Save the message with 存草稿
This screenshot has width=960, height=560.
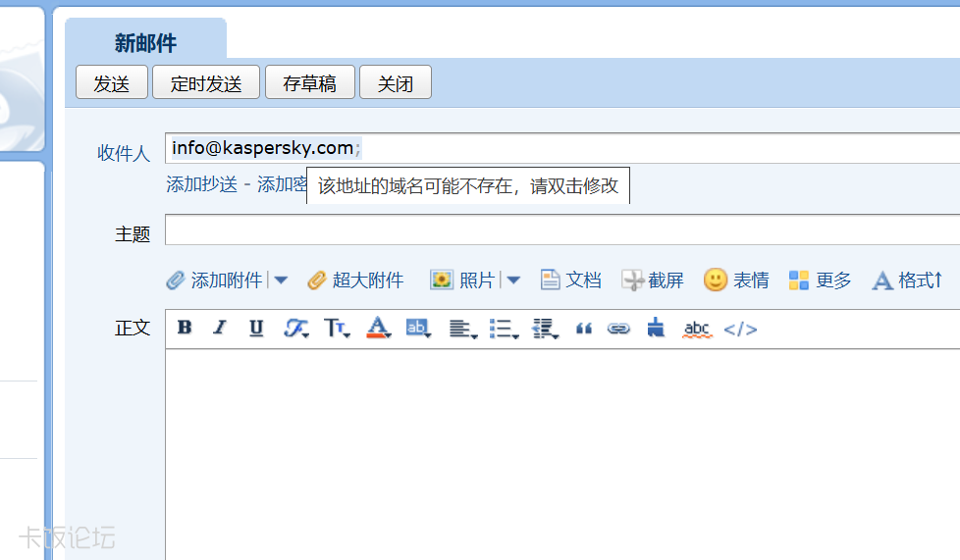[x=310, y=82]
